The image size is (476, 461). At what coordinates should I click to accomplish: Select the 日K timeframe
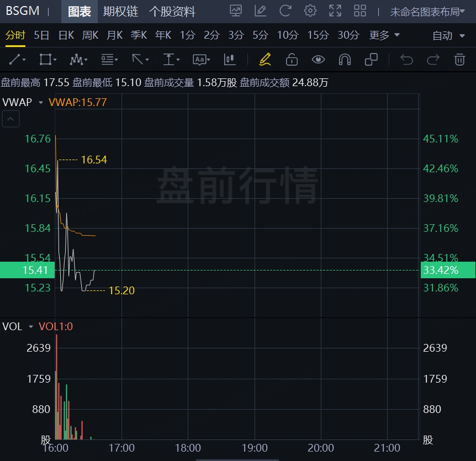(66, 35)
